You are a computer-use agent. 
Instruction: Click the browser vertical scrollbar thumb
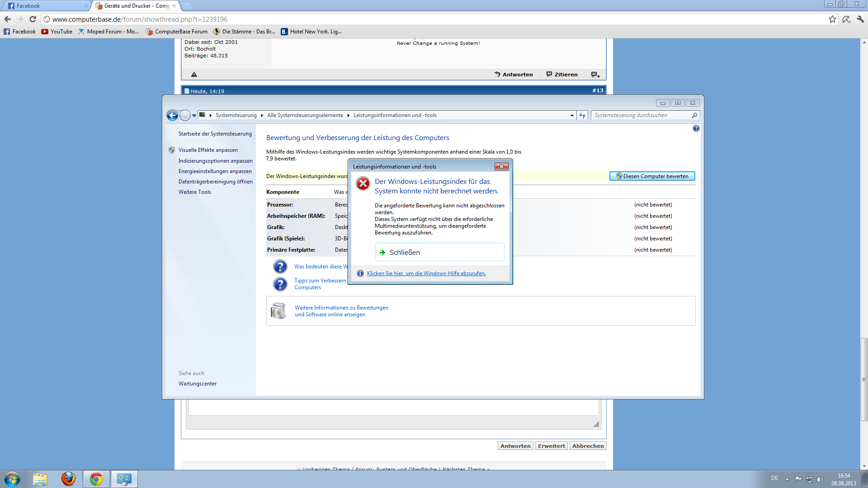[864, 379]
